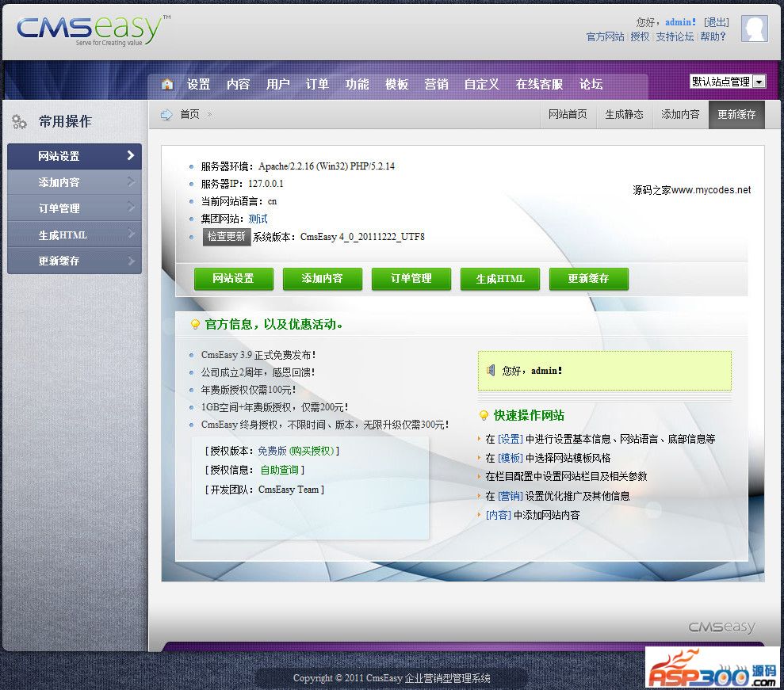This screenshot has height=690, width=784.
Task: Click the lightbulb icon beside 官方信息
Action: pos(196,325)
